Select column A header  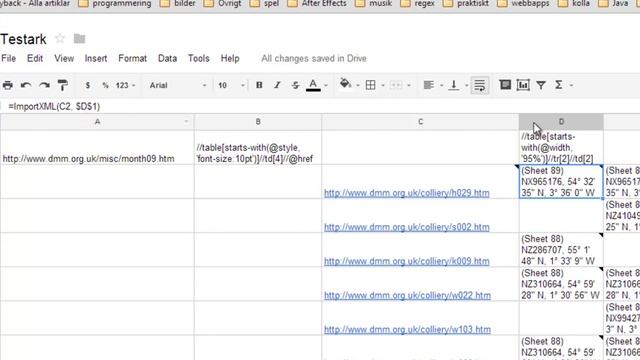click(97, 122)
